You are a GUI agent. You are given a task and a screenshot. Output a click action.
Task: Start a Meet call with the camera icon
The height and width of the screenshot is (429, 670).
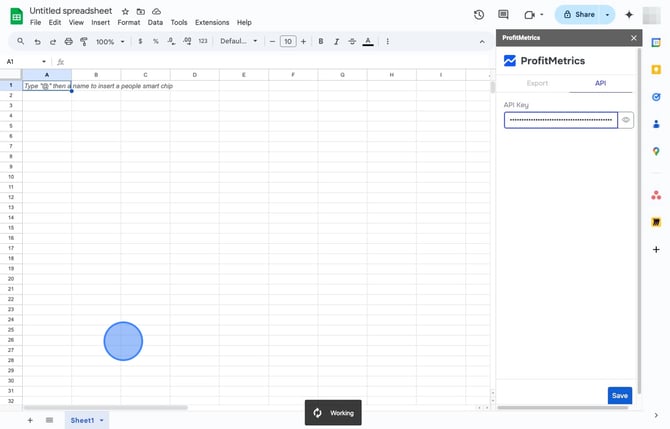[529, 15]
